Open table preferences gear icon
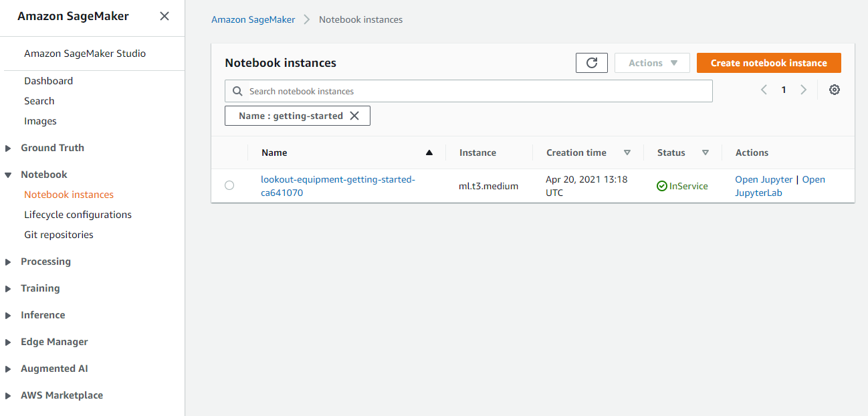 (x=835, y=90)
